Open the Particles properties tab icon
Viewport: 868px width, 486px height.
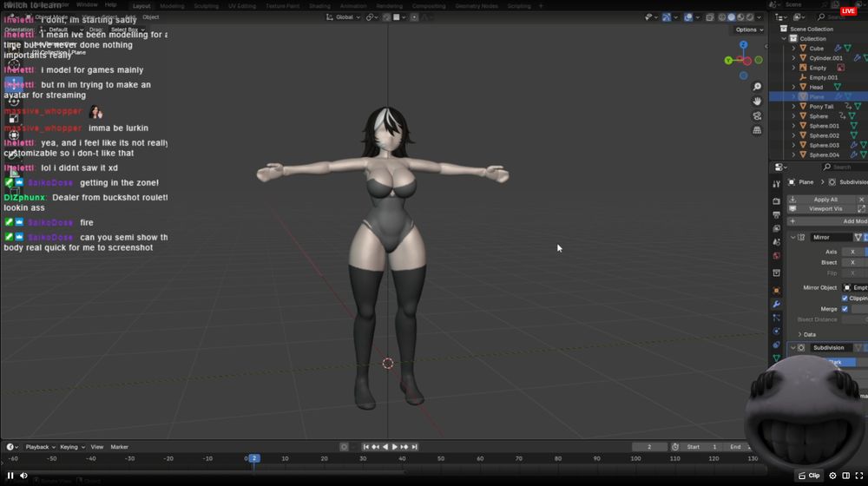pos(776,318)
